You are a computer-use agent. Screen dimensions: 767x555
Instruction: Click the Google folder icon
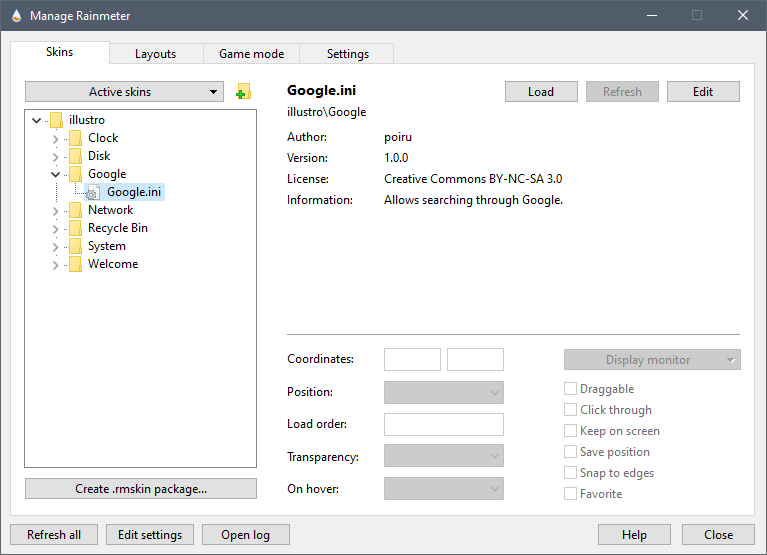(75, 174)
